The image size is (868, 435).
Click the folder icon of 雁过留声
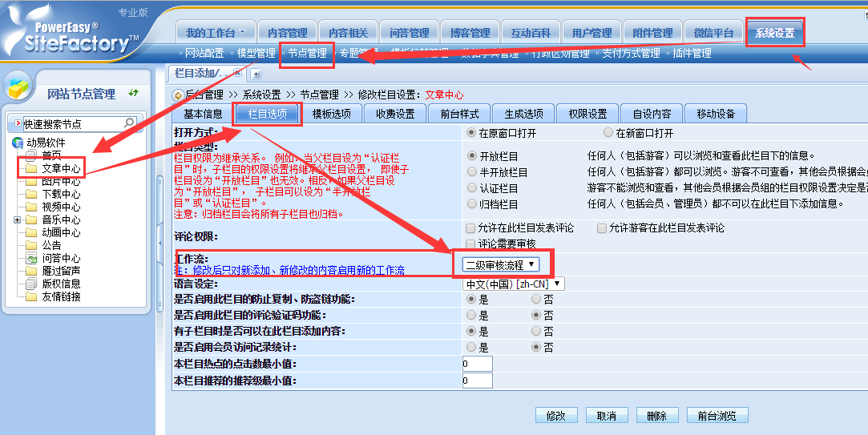click(x=31, y=272)
